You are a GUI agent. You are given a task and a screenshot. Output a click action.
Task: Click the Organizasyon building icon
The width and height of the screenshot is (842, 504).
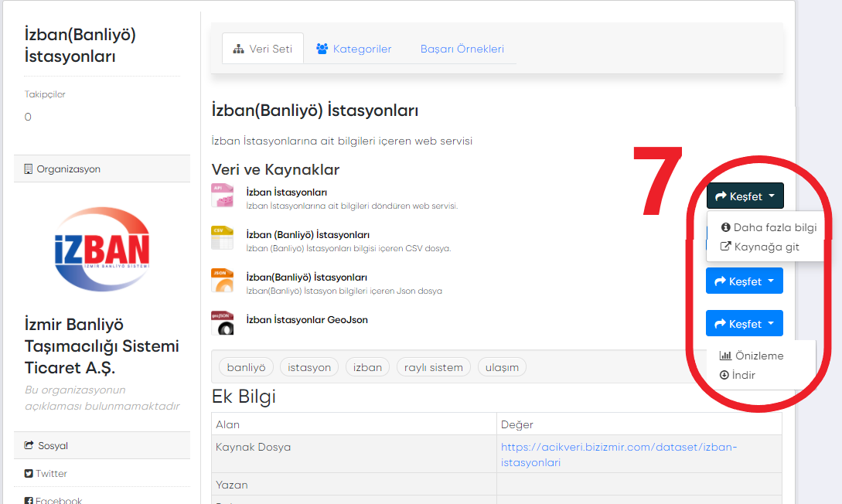pyautogui.click(x=29, y=169)
